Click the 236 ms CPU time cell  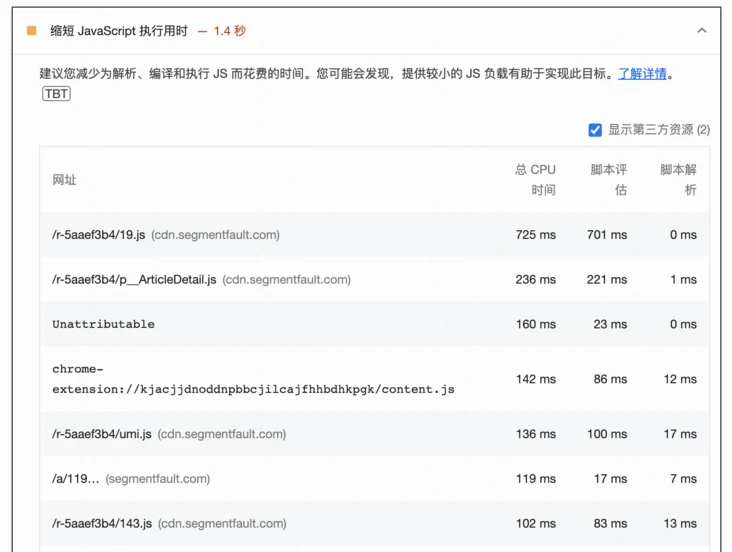coord(535,280)
